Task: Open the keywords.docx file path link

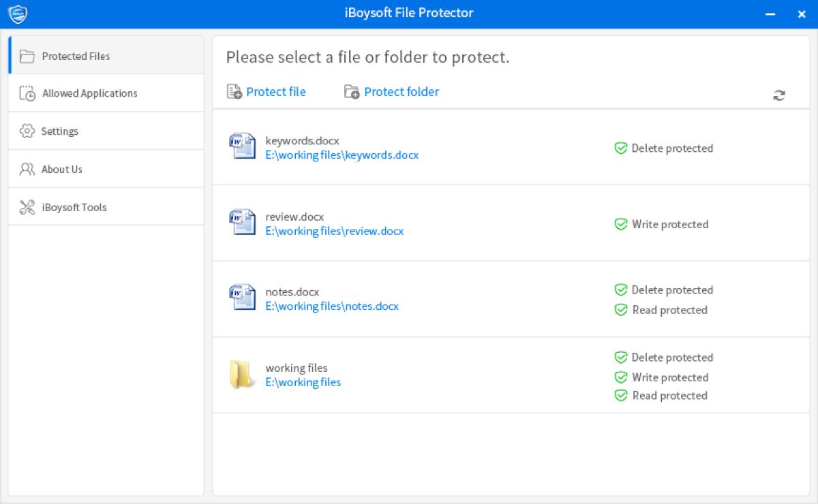Action: (x=342, y=155)
